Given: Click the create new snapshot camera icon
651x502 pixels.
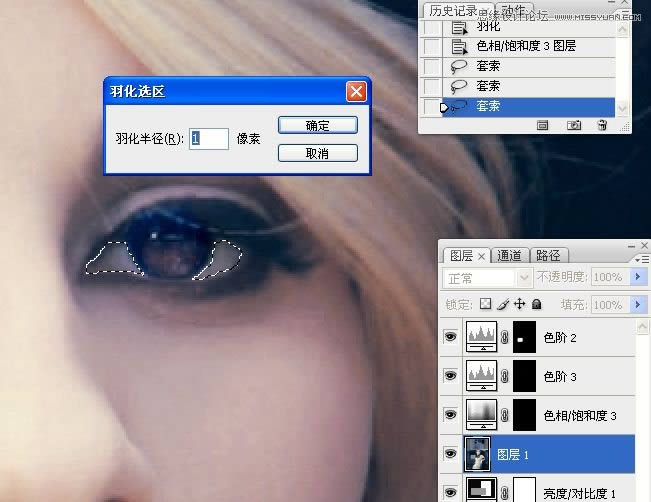Looking at the screenshot, I should click(x=574, y=126).
